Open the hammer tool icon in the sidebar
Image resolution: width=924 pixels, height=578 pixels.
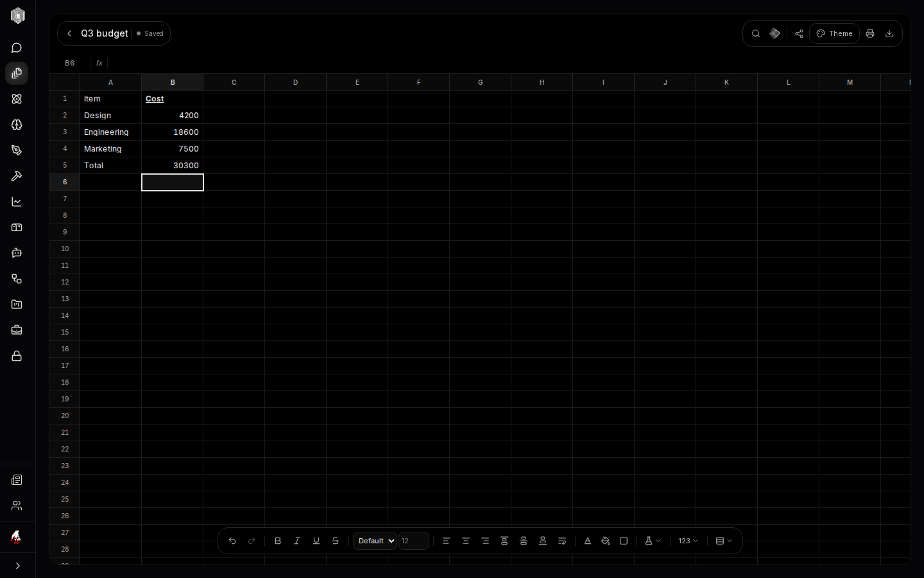17,177
